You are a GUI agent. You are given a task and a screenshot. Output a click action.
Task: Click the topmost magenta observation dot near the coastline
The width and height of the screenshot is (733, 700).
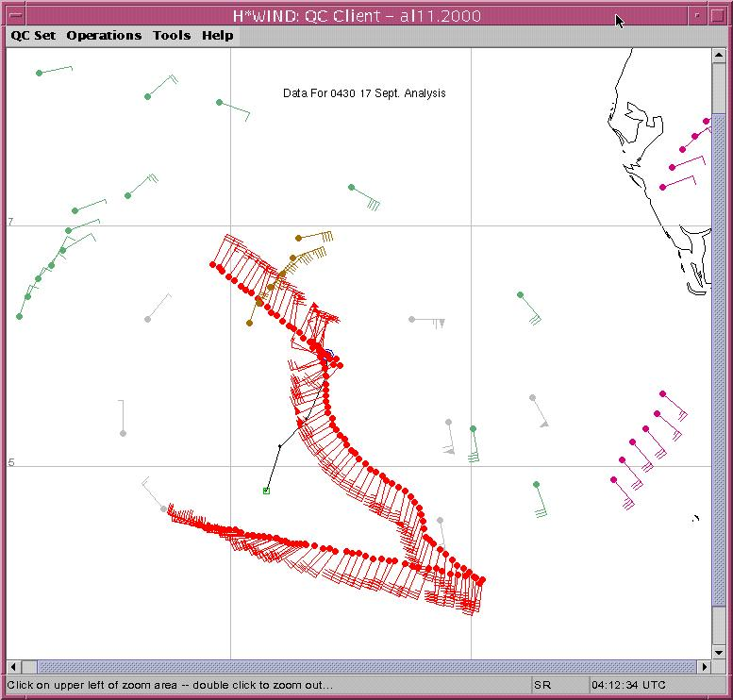tap(707, 121)
